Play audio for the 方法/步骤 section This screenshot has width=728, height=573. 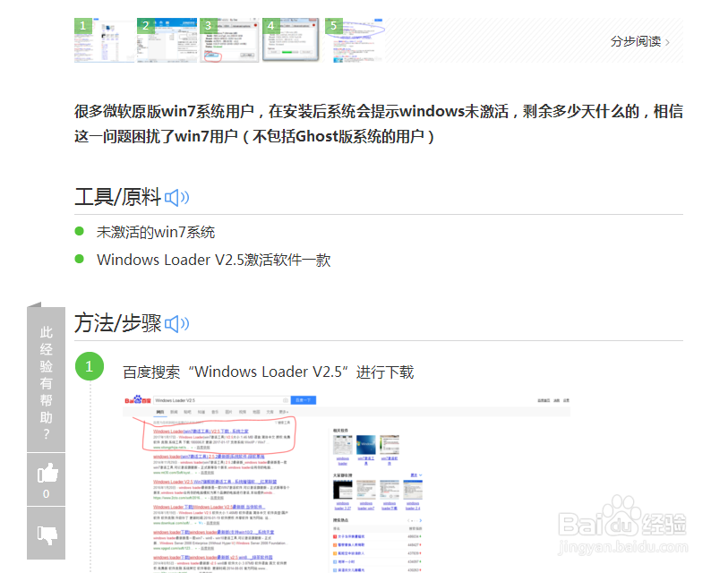177,323
